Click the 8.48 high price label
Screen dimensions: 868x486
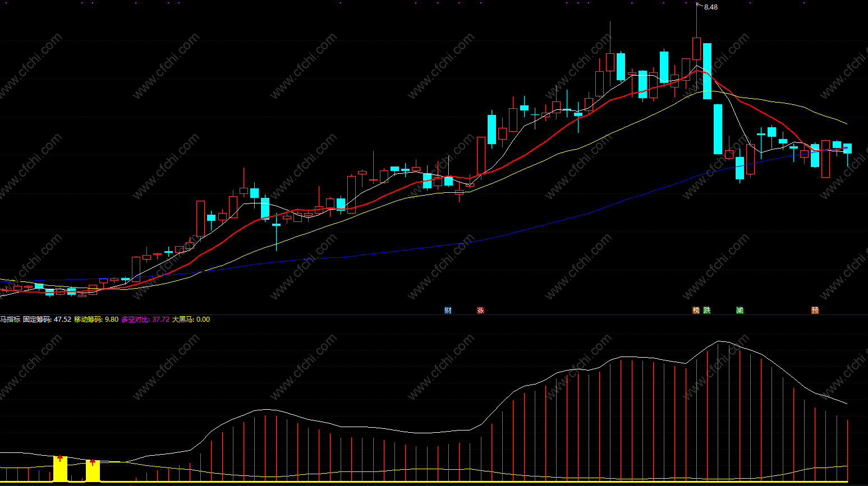pos(711,7)
